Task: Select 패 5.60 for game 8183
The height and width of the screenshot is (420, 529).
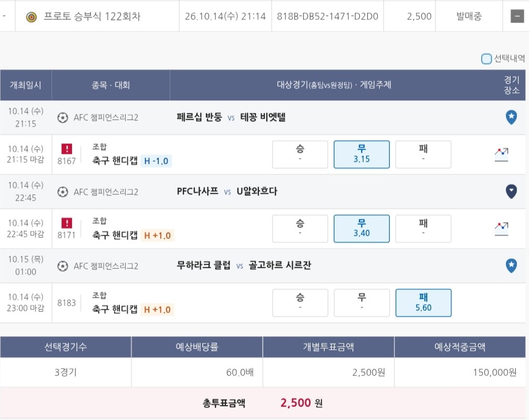Action: point(423,303)
